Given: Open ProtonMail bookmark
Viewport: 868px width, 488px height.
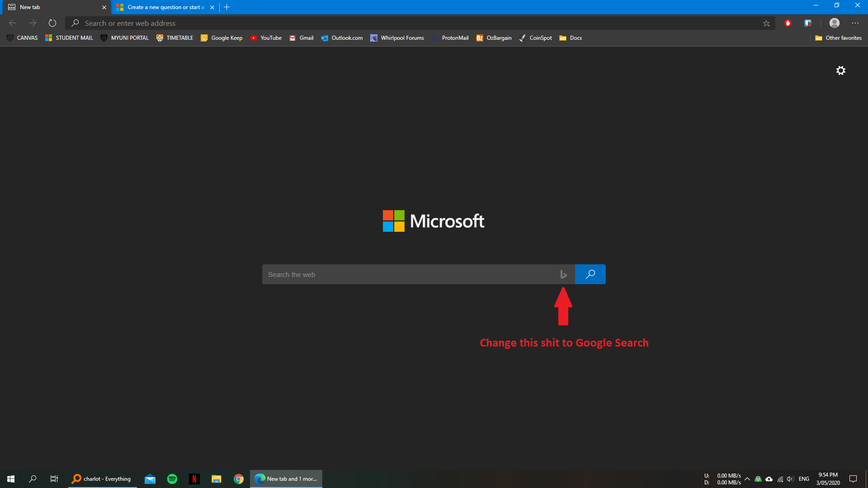Looking at the screenshot, I should pyautogui.click(x=450, y=38).
